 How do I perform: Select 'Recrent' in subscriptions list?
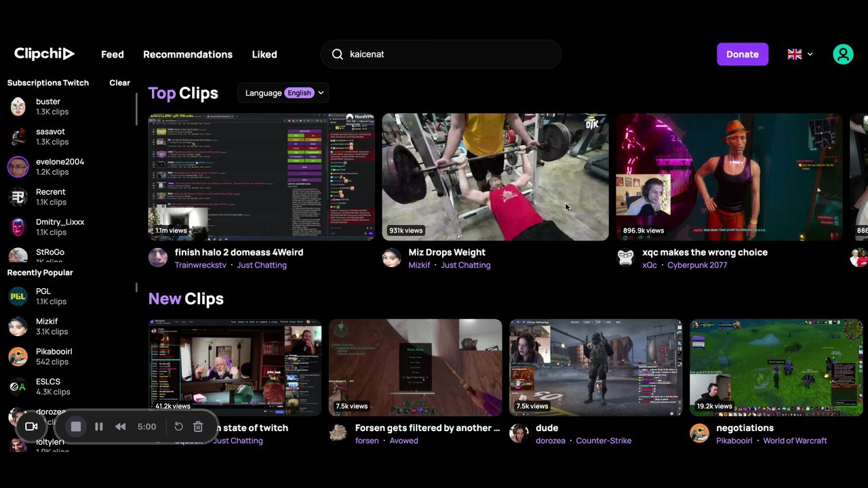[51, 192]
